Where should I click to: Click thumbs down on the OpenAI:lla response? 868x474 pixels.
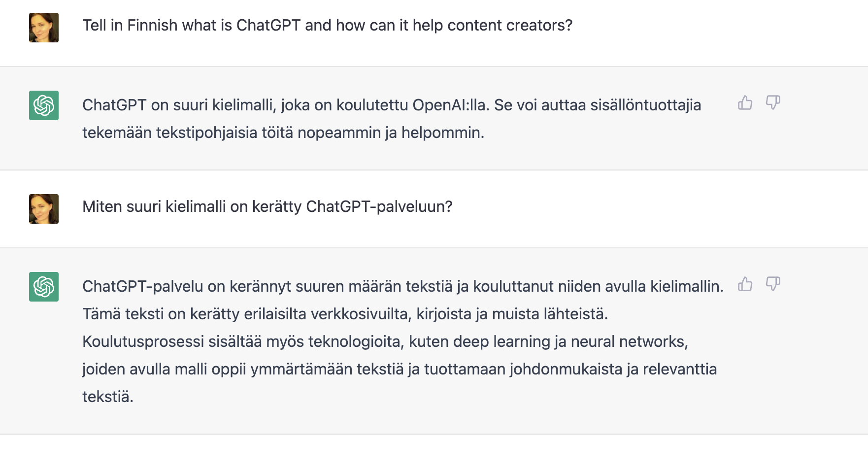point(773,102)
